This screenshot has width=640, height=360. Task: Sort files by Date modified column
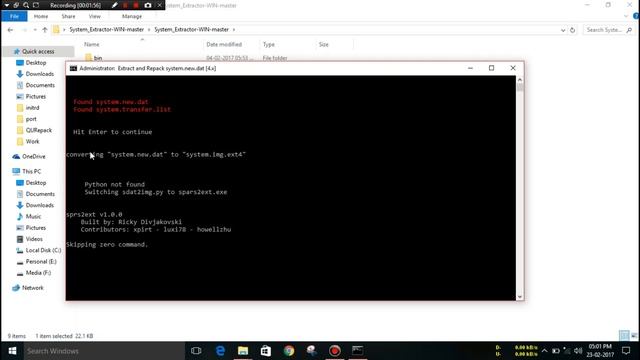(x=224, y=44)
